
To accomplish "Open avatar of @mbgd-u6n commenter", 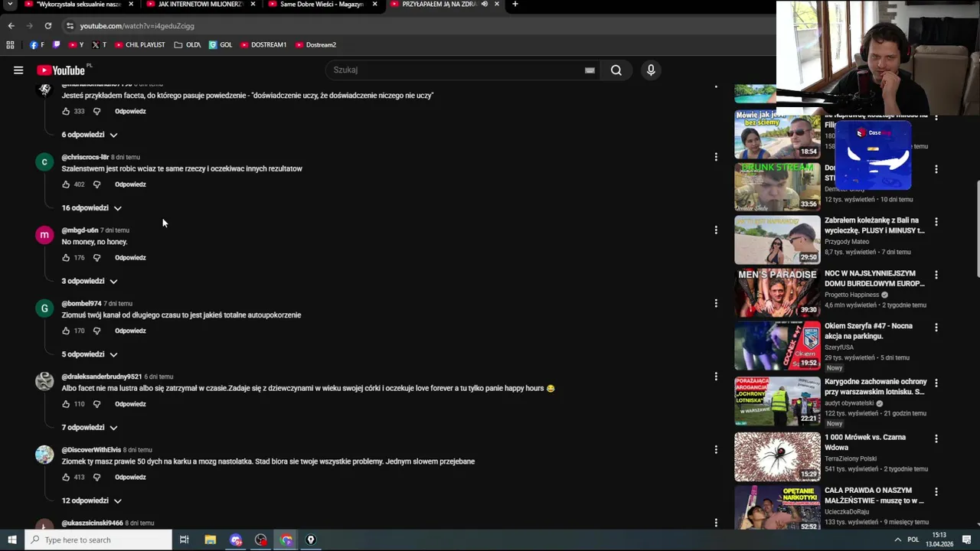I will coord(44,235).
